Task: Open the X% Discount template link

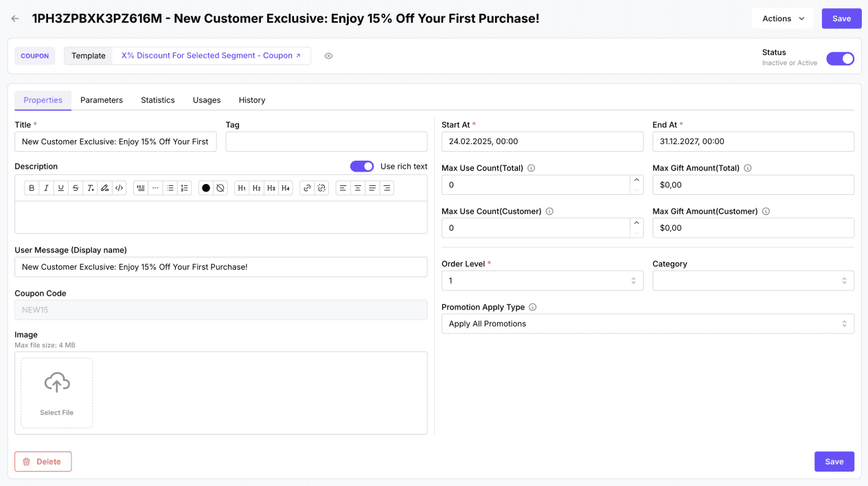Action: (212, 56)
